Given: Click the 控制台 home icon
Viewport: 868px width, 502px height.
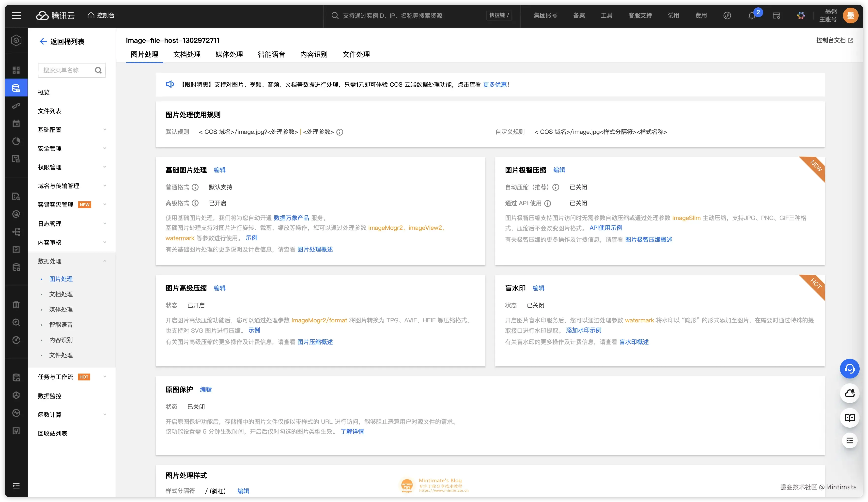Looking at the screenshot, I should point(91,15).
